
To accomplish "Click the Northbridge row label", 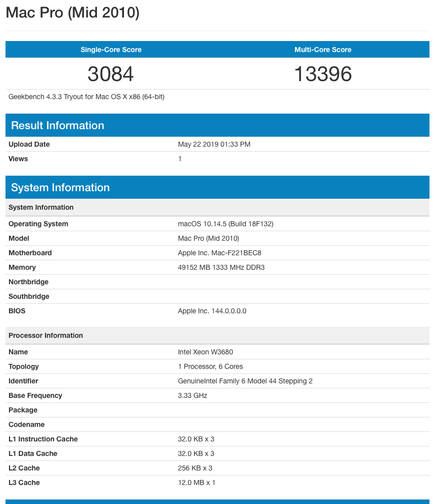I will tap(28, 282).
